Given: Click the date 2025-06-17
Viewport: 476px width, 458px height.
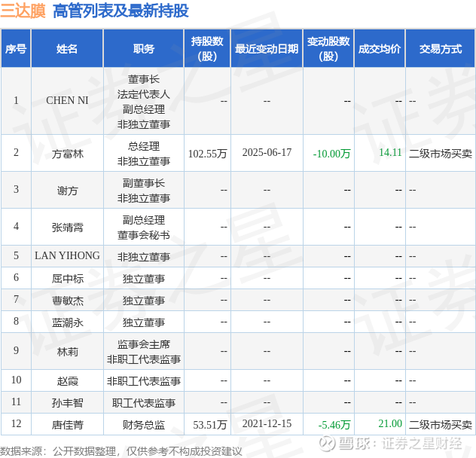Looking at the screenshot, I should (x=267, y=152).
